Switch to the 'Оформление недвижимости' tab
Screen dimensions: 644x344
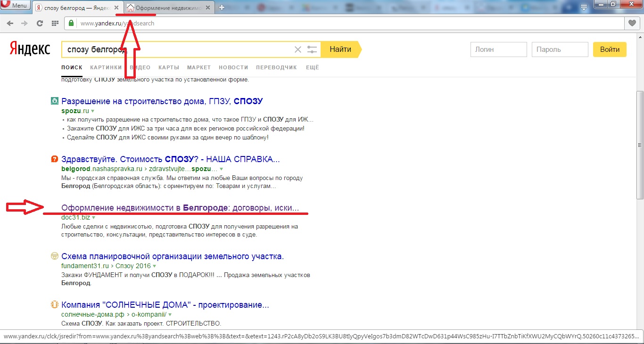click(x=168, y=8)
